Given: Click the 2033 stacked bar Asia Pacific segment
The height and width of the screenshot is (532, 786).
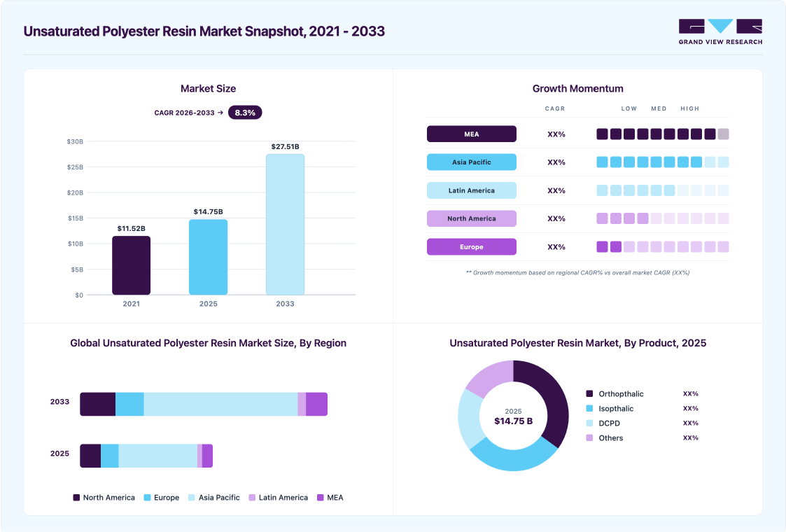Looking at the screenshot, I should point(220,404).
